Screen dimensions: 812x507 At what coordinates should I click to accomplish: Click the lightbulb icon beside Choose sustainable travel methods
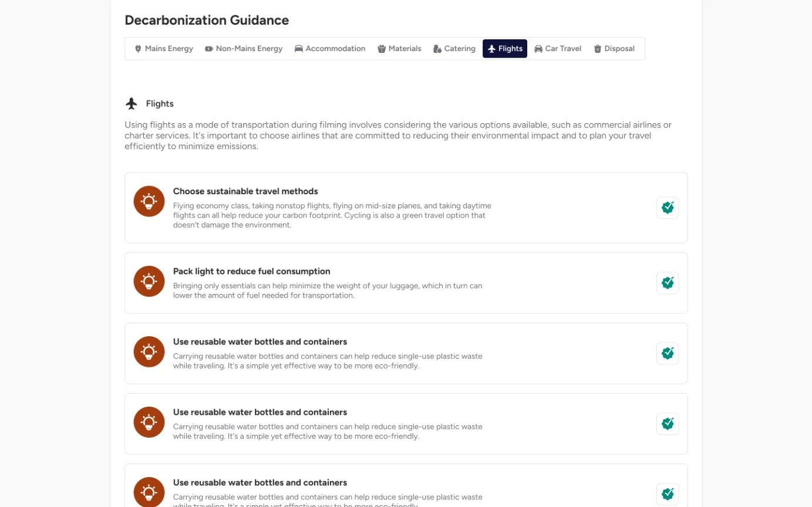pos(149,201)
